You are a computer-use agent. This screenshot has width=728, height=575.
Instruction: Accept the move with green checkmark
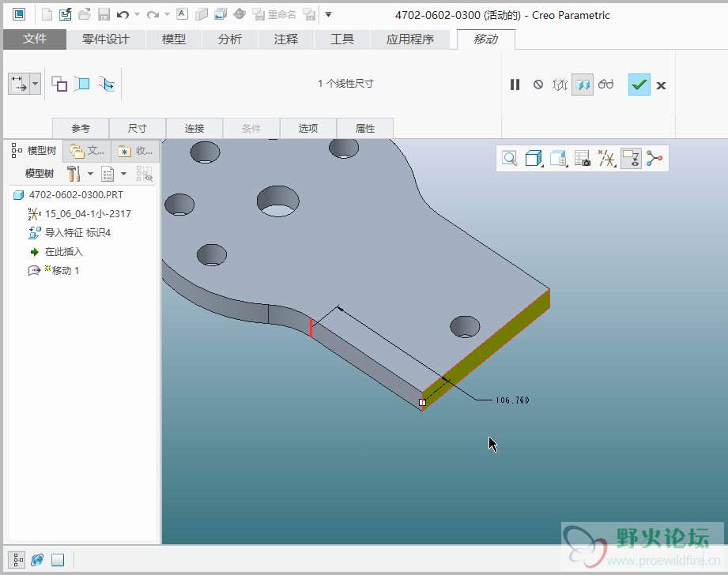tap(639, 85)
